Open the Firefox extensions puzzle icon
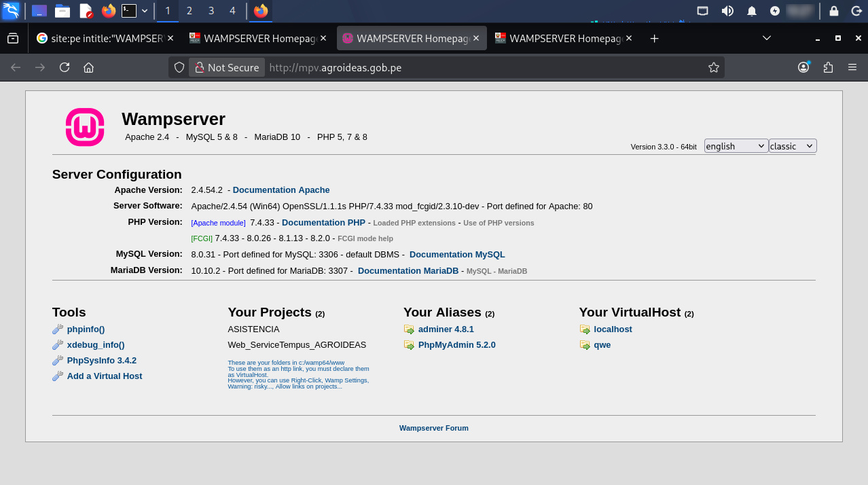Viewport: 868px width, 485px height. click(x=828, y=67)
